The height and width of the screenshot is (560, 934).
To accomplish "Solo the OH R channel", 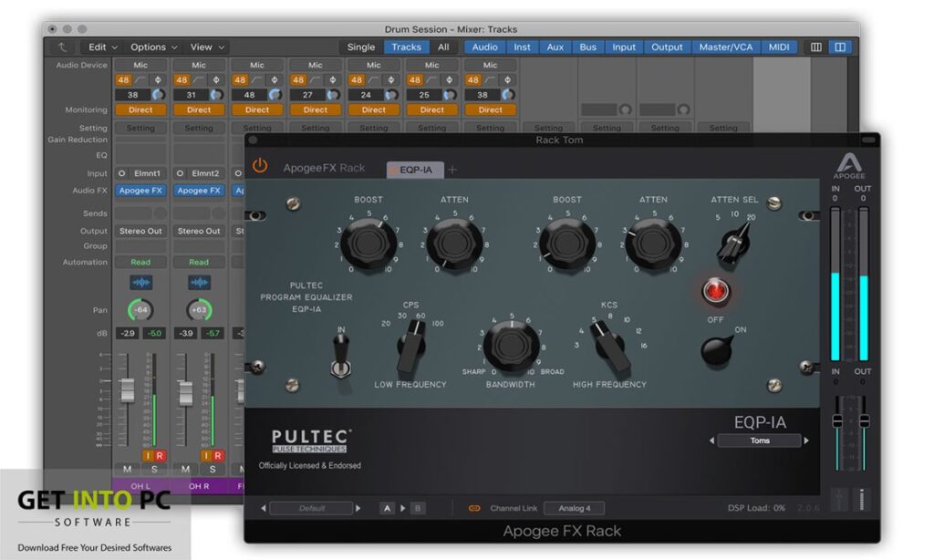I will pyautogui.click(x=213, y=470).
